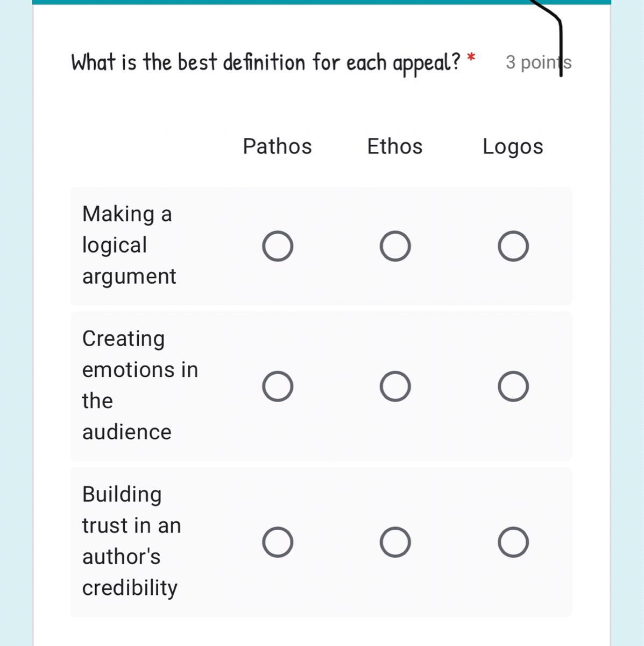Choose Logos for Creating emotions in audience

coord(513,387)
